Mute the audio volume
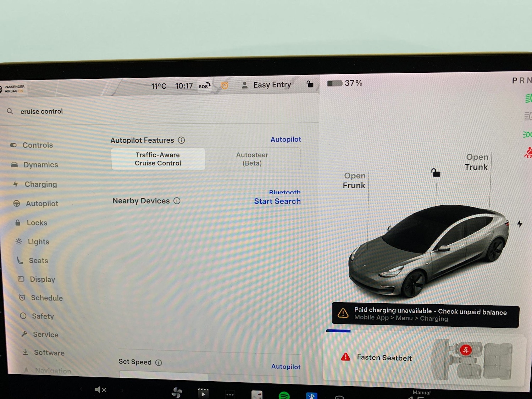Viewport: 532px width, 399px height. (100, 389)
